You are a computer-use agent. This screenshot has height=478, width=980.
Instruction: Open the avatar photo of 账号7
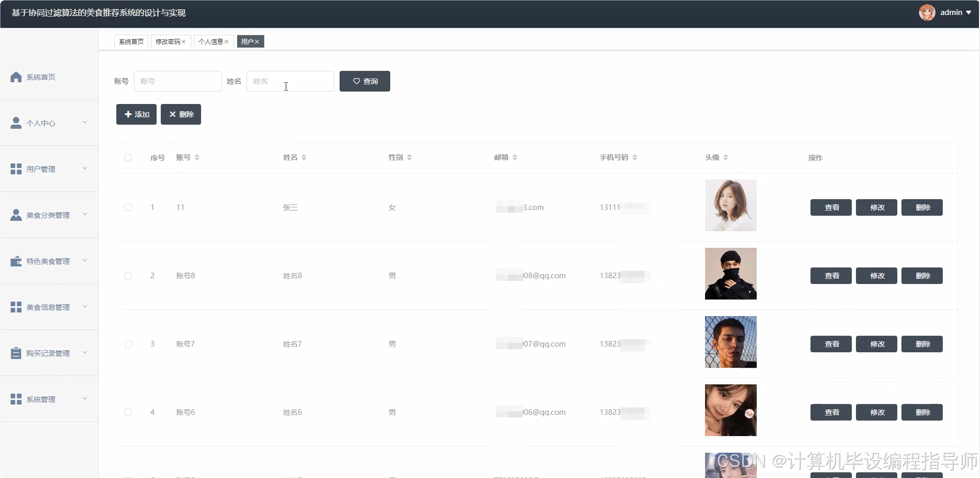click(x=731, y=342)
